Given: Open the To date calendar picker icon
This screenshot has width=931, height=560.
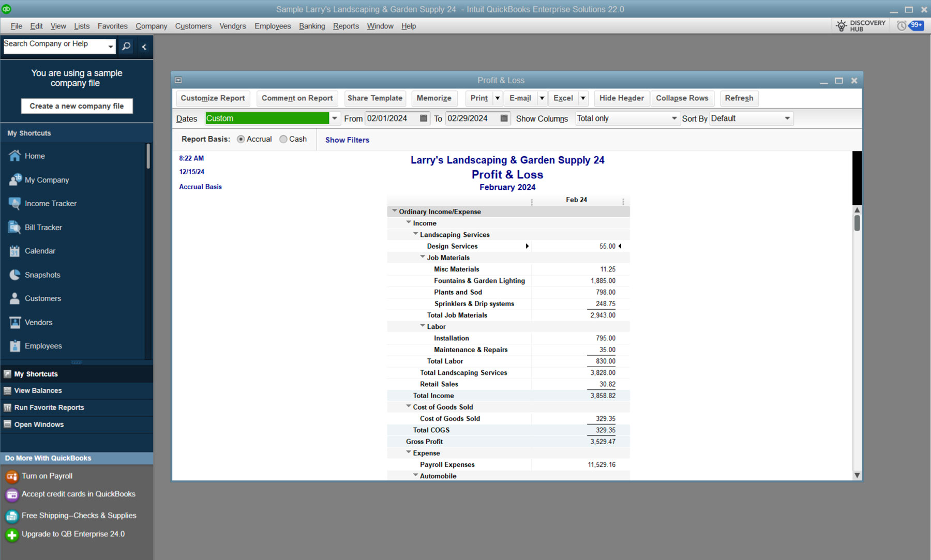Looking at the screenshot, I should (x=504, y=118).
